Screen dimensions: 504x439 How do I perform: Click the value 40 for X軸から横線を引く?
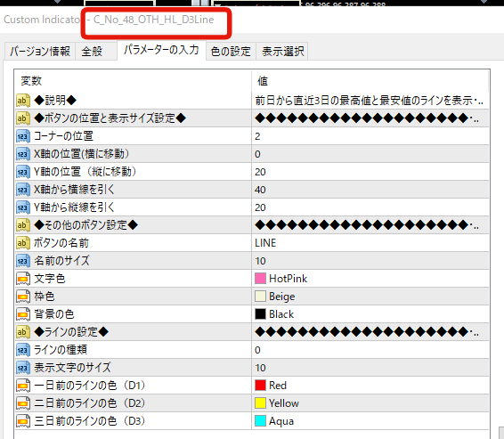click(x=260, y=190)
